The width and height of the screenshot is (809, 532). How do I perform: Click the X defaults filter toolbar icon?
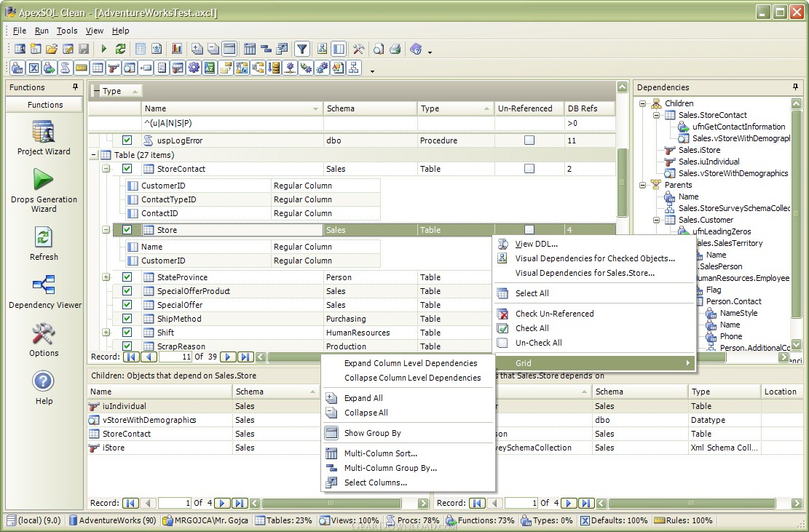(33, 68)
